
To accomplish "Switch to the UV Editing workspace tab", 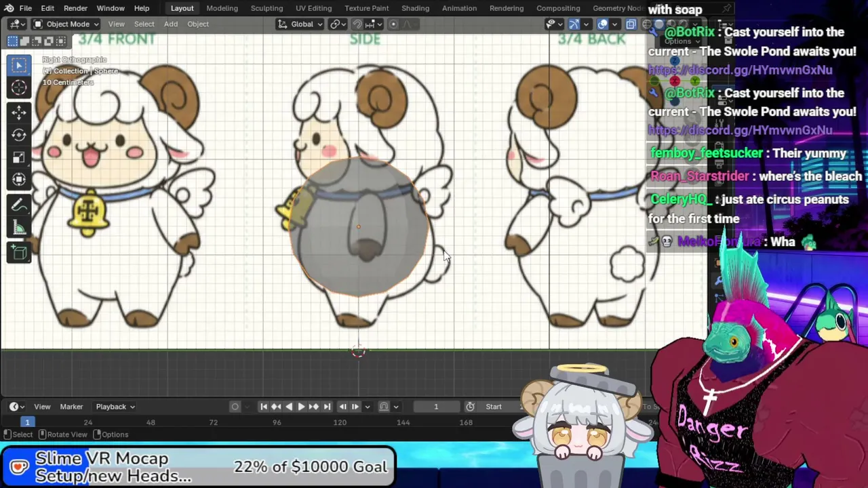I will (313, 8).
